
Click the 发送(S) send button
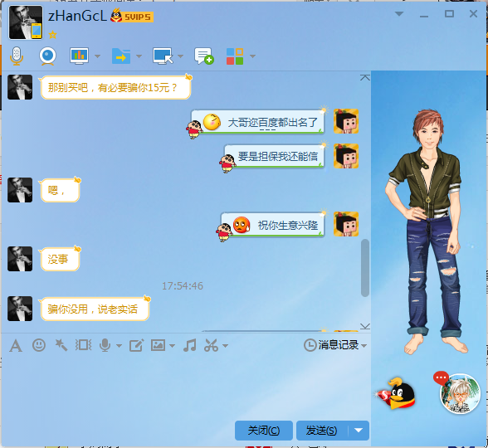tap(322, 431)
